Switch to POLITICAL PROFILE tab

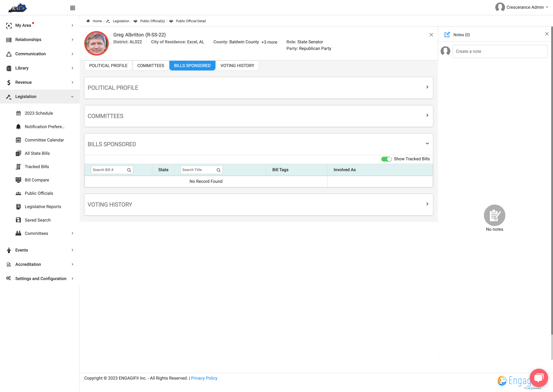(x=108, y=66)
